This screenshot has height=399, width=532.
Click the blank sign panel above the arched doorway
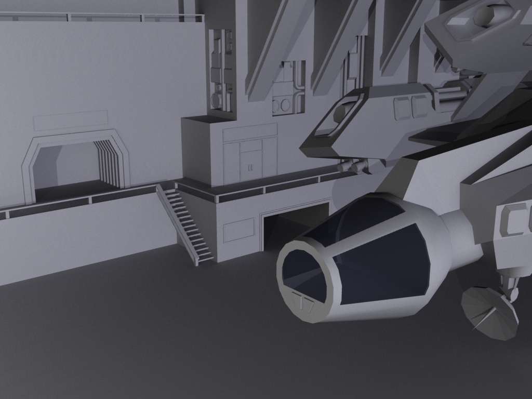[70, 121]
